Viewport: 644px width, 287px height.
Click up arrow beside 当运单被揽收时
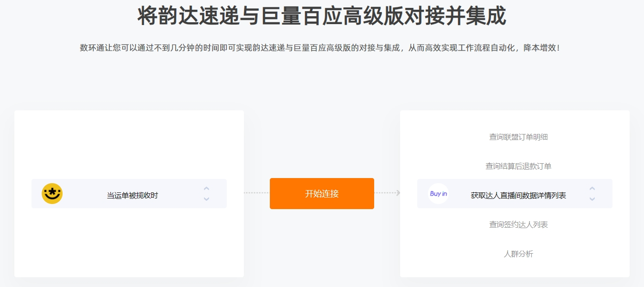pos(206,188)
